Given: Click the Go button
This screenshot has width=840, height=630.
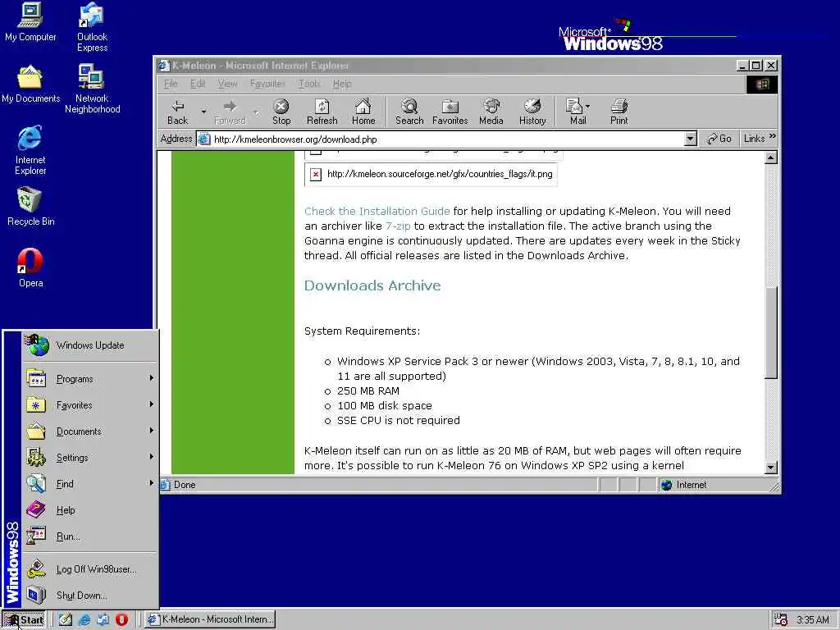Looking at the screenshot, I should [x=719, y=139].
